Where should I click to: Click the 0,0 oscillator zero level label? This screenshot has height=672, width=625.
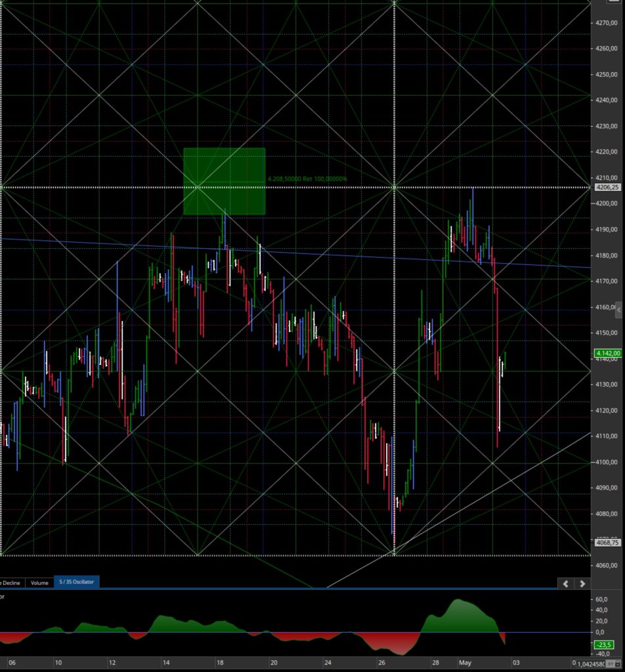point(599,632)
